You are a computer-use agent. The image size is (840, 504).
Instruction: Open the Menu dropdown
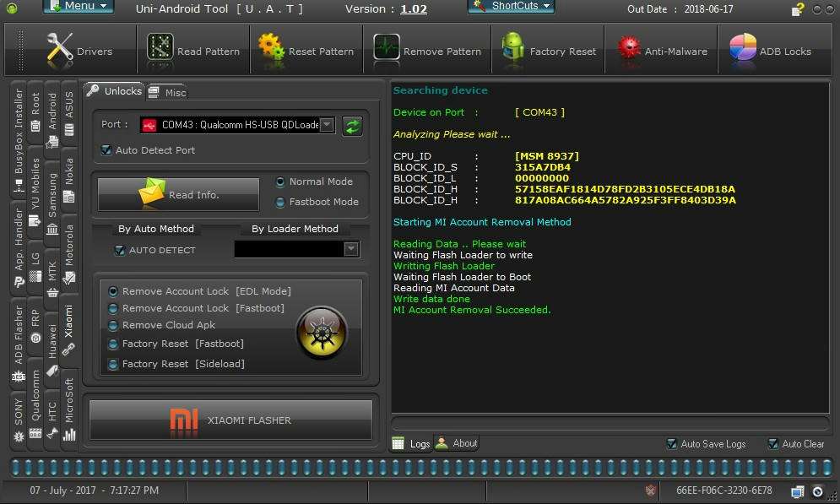(79, 7)
